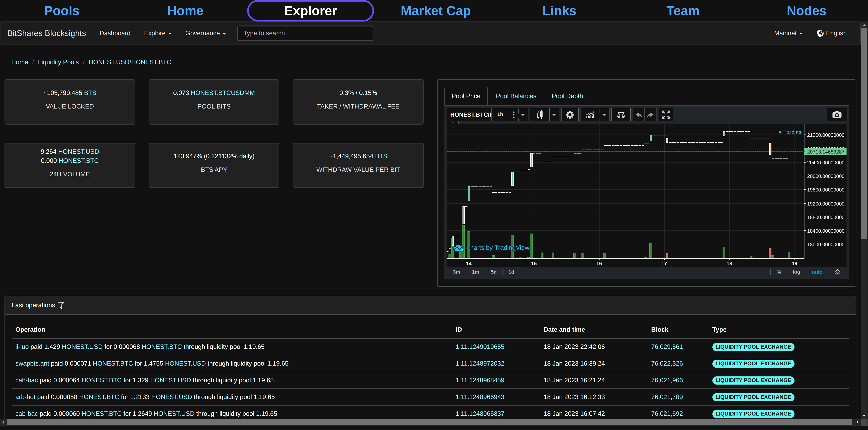Click the indicators chart icon

[590, 115]
